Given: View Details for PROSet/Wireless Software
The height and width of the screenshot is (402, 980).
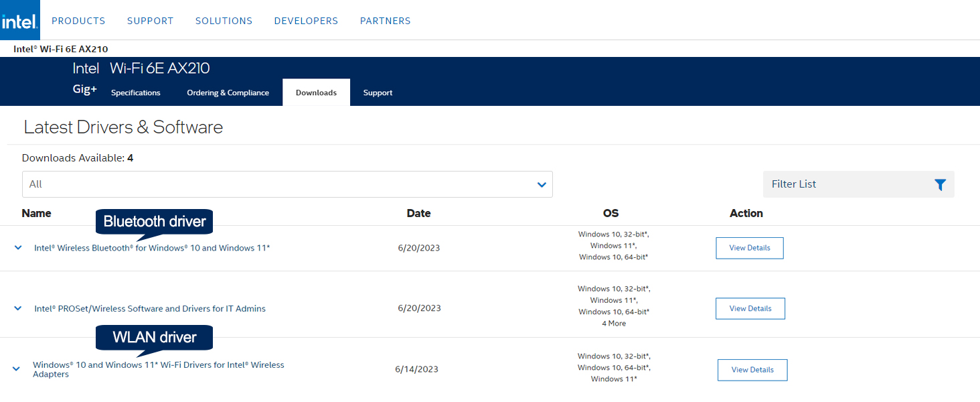Looking at the screenshot, I should (750, 309).
